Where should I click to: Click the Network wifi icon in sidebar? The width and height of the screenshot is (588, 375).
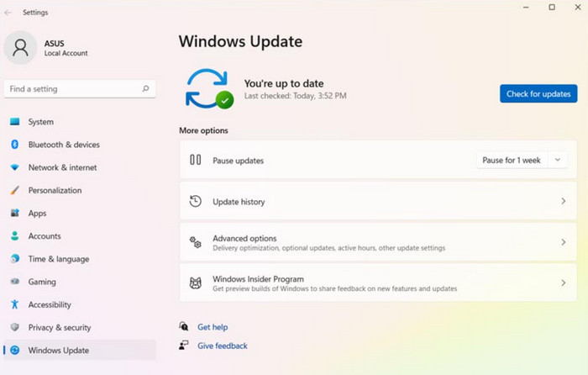(x=14, y=167)
